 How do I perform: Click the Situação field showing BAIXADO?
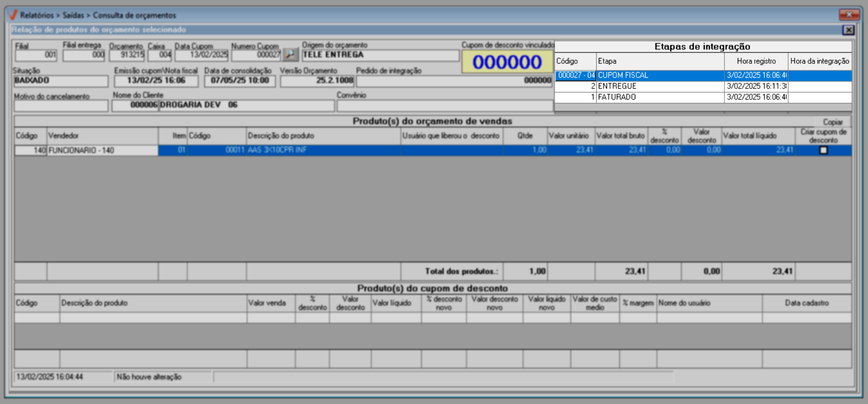click(61, 81)
